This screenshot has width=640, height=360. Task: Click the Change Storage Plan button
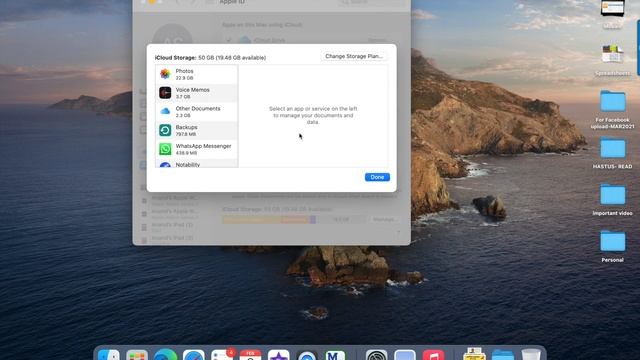354,56
